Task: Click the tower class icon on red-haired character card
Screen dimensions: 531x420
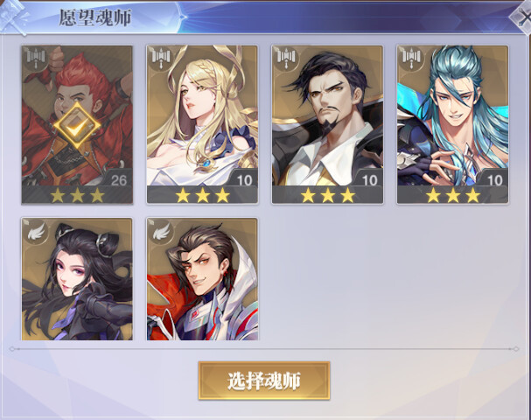Action: tap(36, 57)
